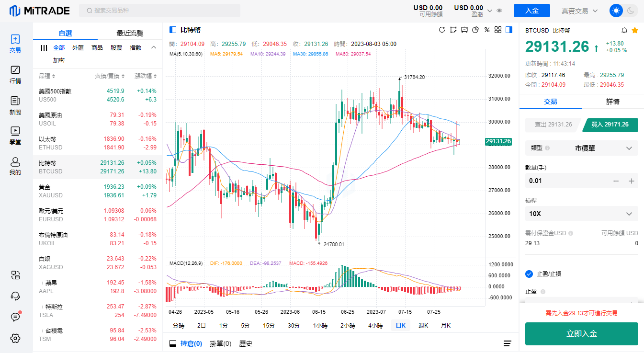Image resolution: width=644 pixels, height=353 pixels.
Task: Click the chart refresh icon
Action: 442,30
